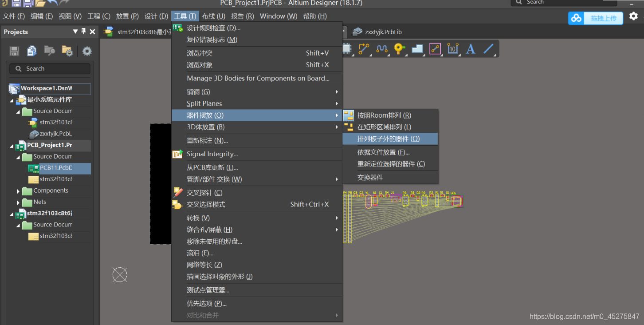Choose 交叉探针 (C) menu entry

[x=257, y=193]
